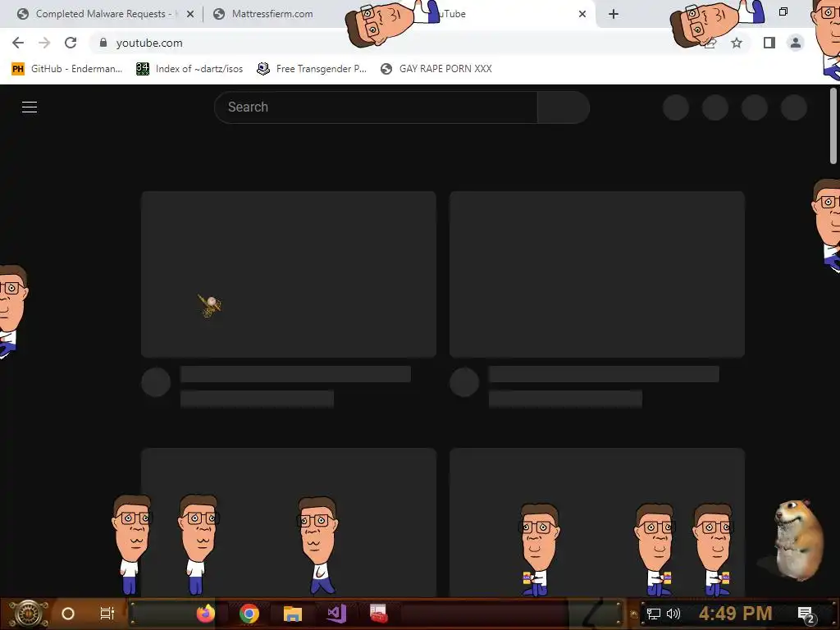Click the browser forward arrow
The height and width of the screenshot is (630, 840).
(x=44, y=43)
